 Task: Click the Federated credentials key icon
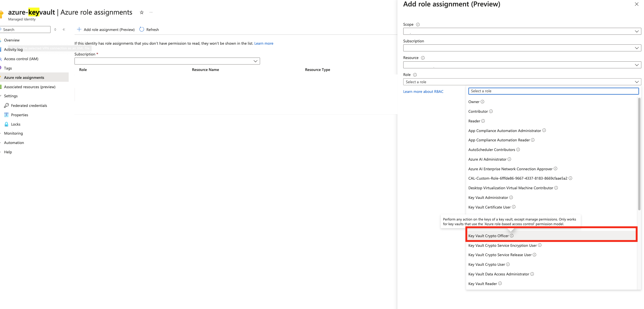(x=6, y=105)
